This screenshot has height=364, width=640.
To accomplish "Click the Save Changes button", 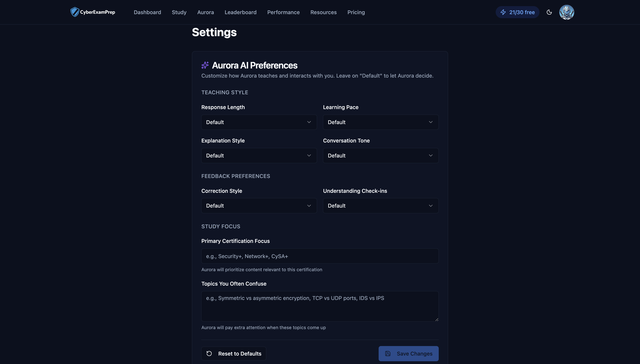I will tap(408, 353).
